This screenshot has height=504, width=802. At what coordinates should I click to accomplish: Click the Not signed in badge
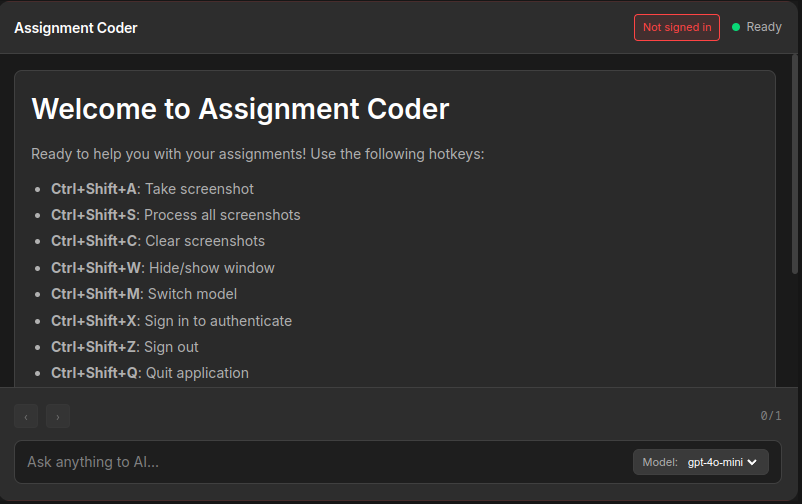pos(677,28)
